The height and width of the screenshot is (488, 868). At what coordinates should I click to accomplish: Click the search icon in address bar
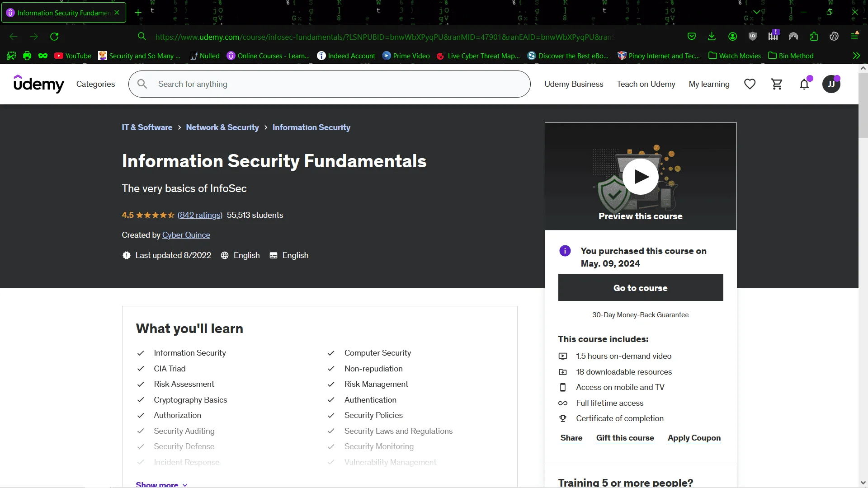[142, 37]
